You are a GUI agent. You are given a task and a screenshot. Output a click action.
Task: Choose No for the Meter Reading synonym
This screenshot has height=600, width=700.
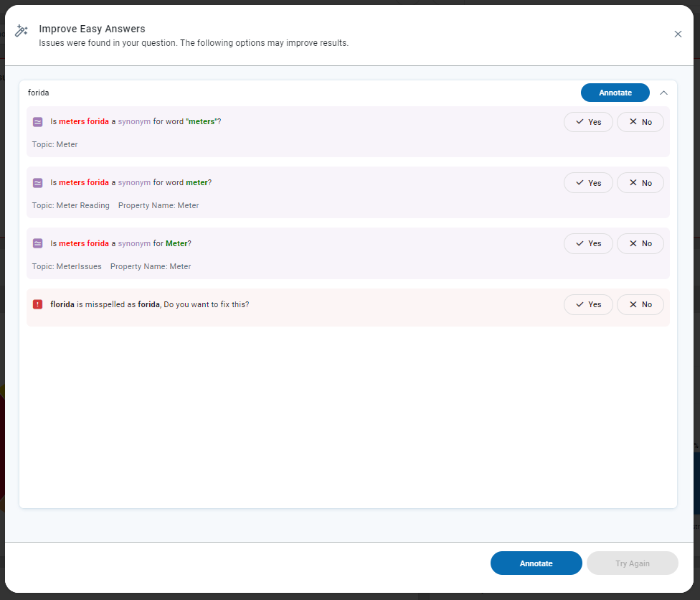coord(640,183)
